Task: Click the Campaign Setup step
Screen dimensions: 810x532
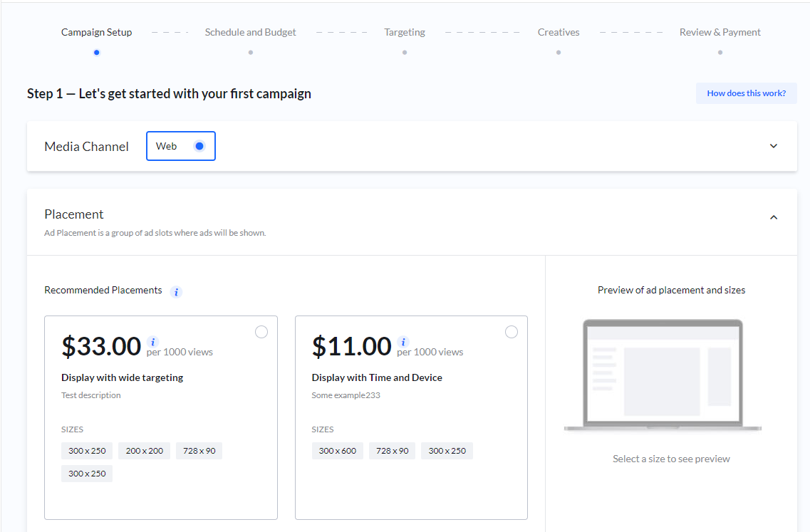Action: [x=96, y=32]
